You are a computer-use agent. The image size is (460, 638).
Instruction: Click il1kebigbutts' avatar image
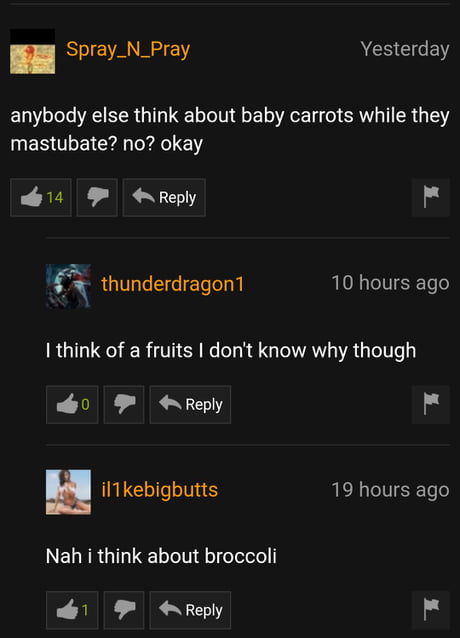(68, 492)
